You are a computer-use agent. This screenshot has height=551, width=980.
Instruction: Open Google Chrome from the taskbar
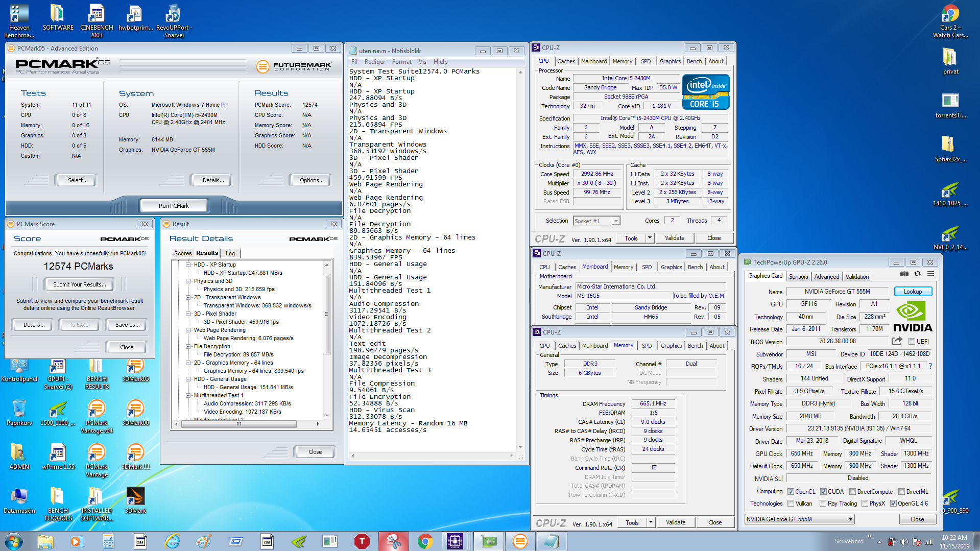tap(425, 541)
